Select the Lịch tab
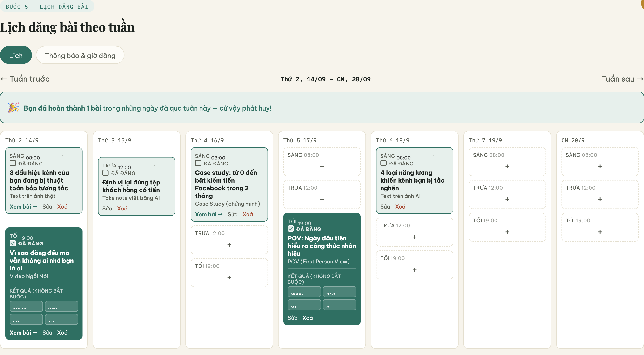 click(16, 55)
